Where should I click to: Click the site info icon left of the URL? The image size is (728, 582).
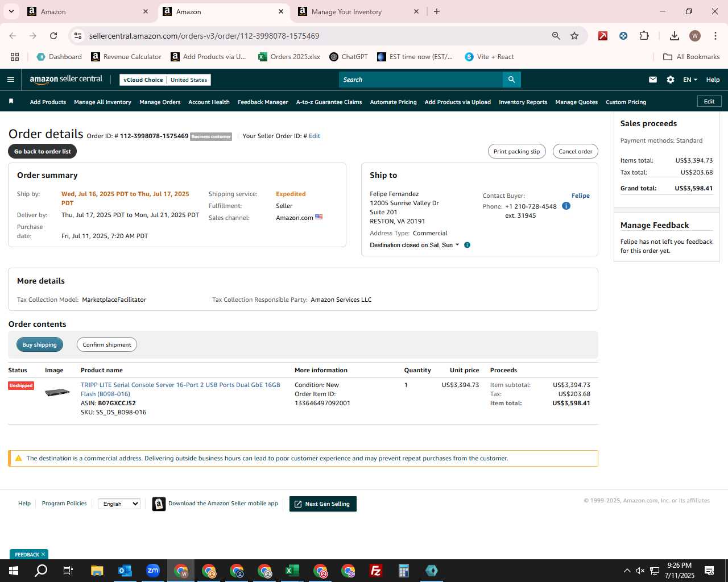click(78, 36)
